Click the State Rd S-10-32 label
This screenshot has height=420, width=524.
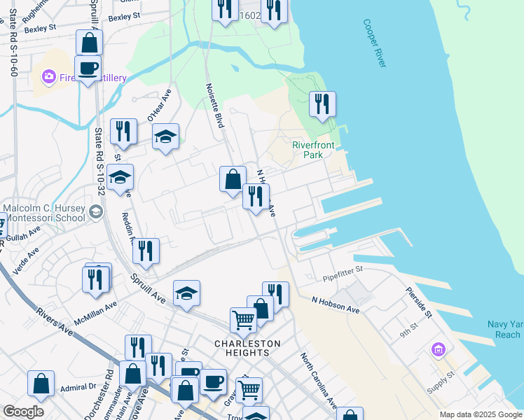tap(100, 162)
